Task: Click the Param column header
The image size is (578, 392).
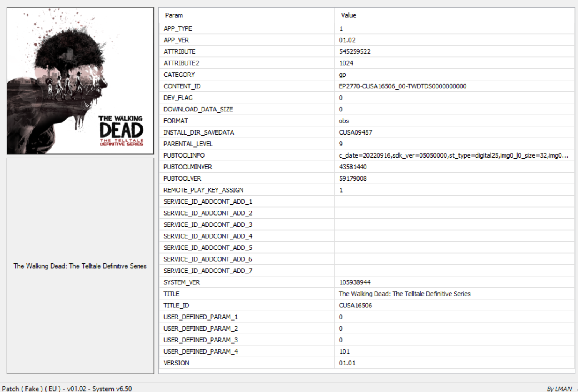Action: click(174, 15)
